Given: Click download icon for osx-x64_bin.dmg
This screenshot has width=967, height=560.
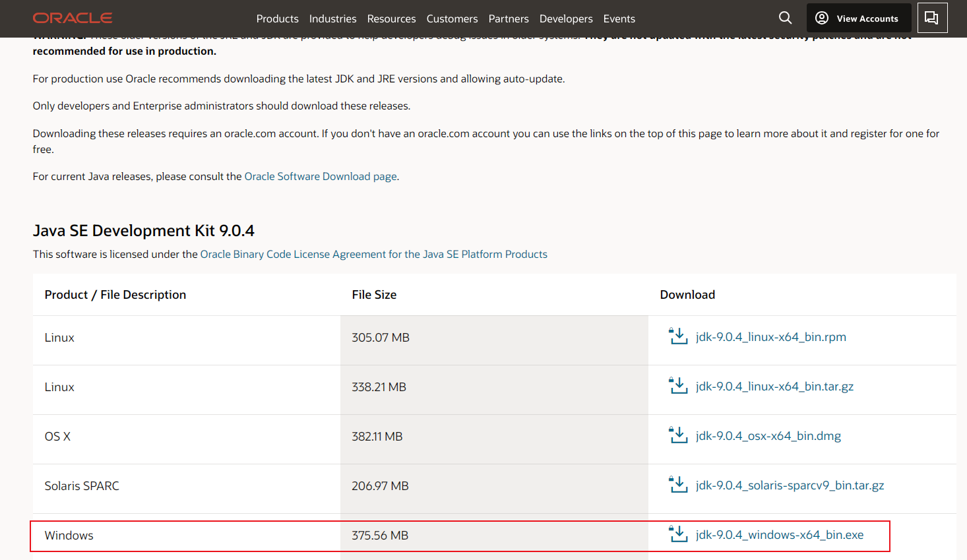Looking at the screenshot, I should [678, 435].
